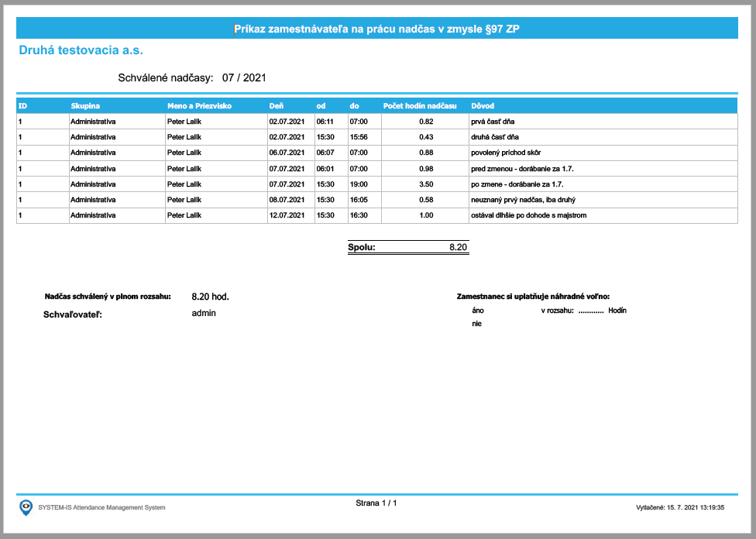Viewport: 756px width, 539px height.
Task: Click the hours value '0.82'
Action: pos(426,122)
